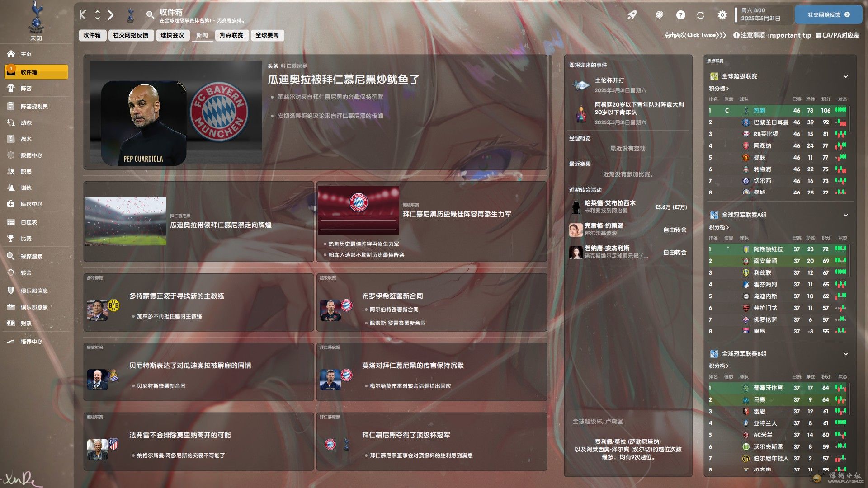Collapse the 全球冠军联赛B组 panel chevron

coord(845,354)
